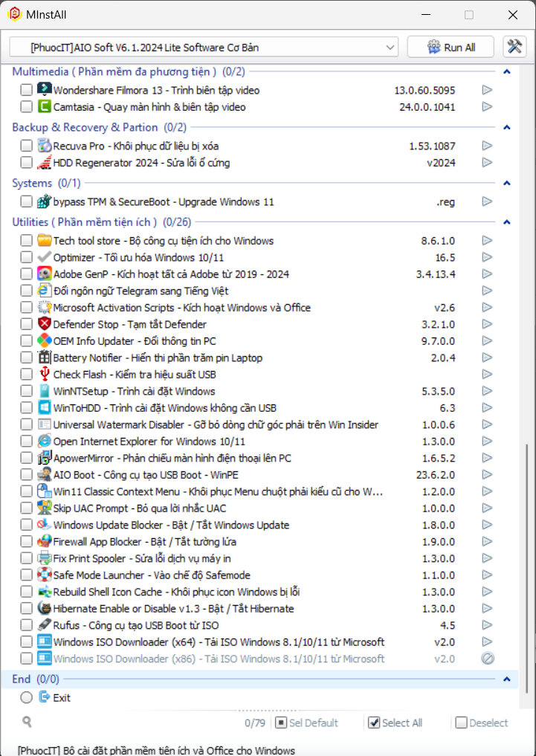Check the Adobe GenP checkbox
Viewport: 536px width, 756px height.
[x=27, y=274]
